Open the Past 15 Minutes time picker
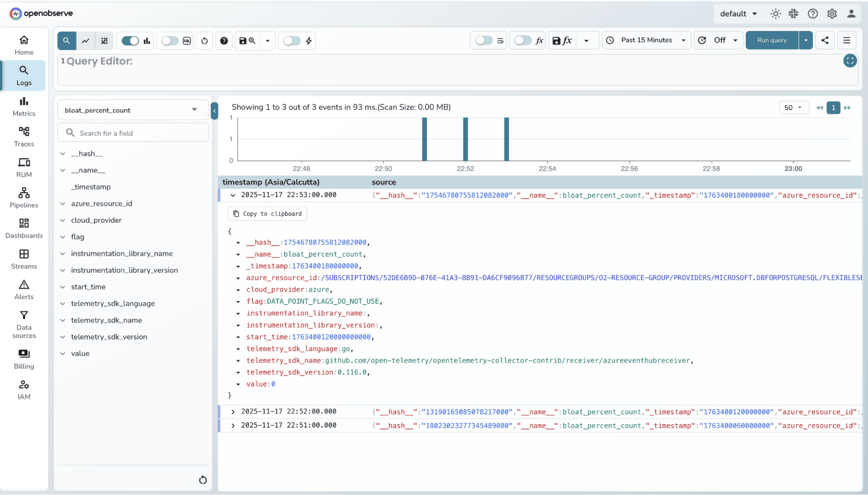Viewport: 868px width, 495px height. pos(646,40)
